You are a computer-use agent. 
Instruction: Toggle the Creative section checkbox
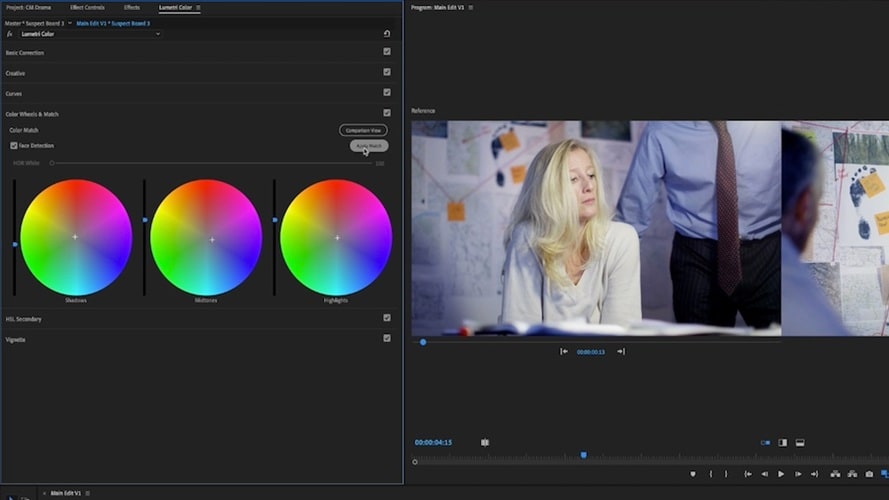click(x=387, y=72)
